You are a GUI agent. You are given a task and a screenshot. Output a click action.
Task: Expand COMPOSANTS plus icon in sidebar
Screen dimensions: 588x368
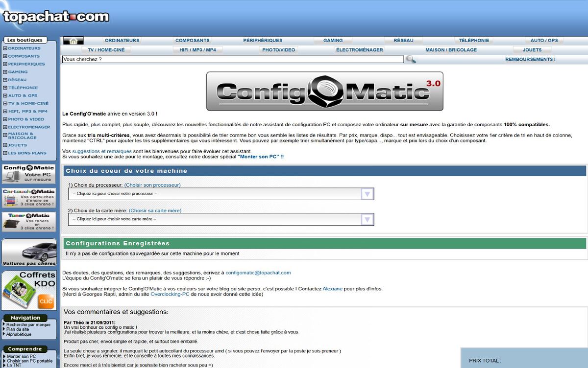pyautogui.click(x=5, y=56)
